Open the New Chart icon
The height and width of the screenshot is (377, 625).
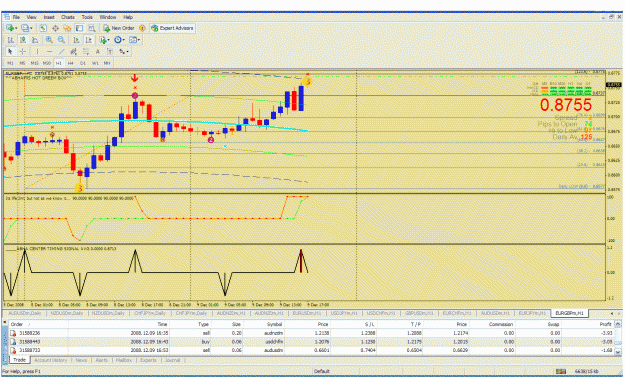10,28
